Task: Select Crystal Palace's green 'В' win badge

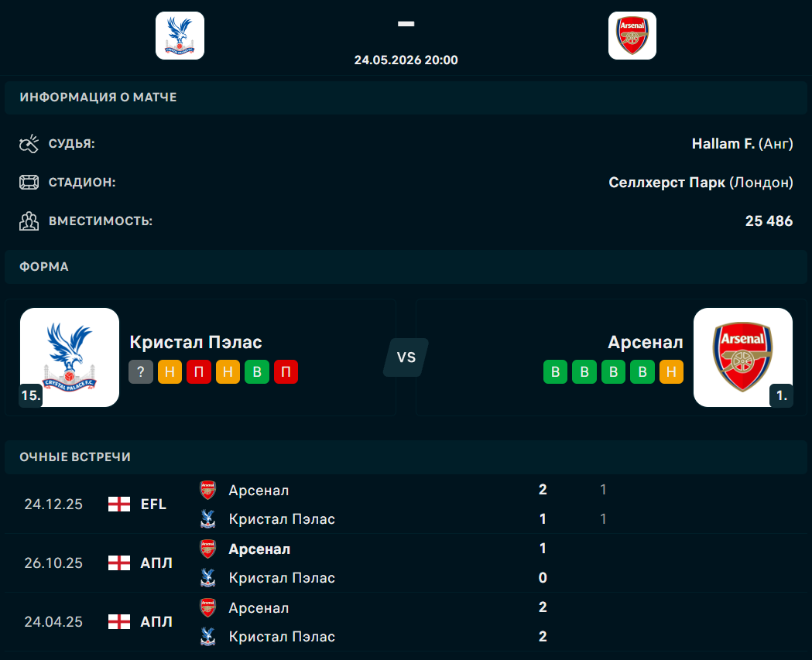Action: pos(257,371)
